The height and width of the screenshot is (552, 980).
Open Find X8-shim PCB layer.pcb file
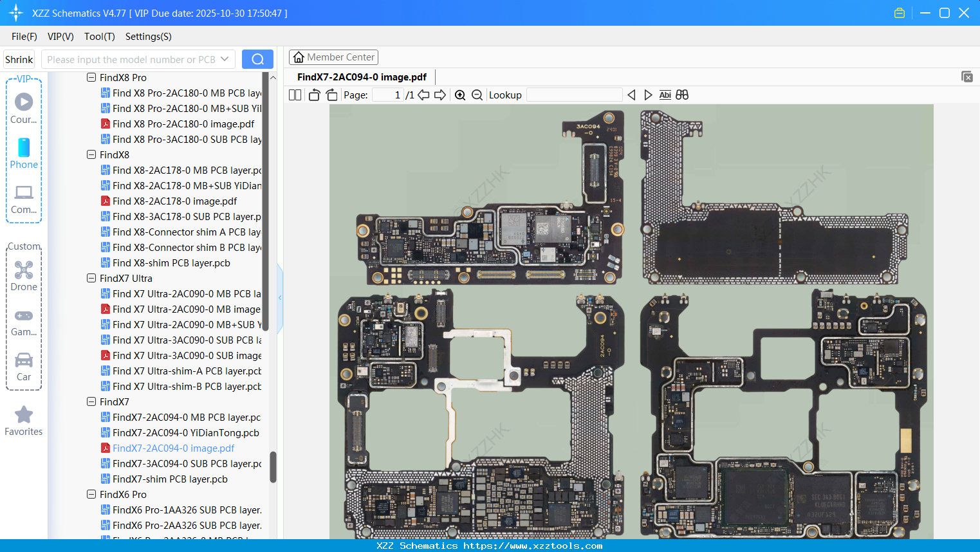pos(165,262)
